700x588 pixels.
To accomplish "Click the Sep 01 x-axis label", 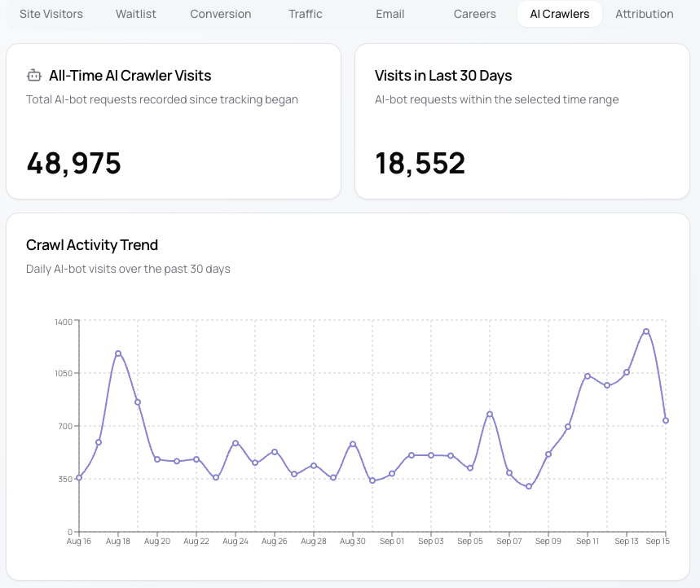I will coord(392,541).
